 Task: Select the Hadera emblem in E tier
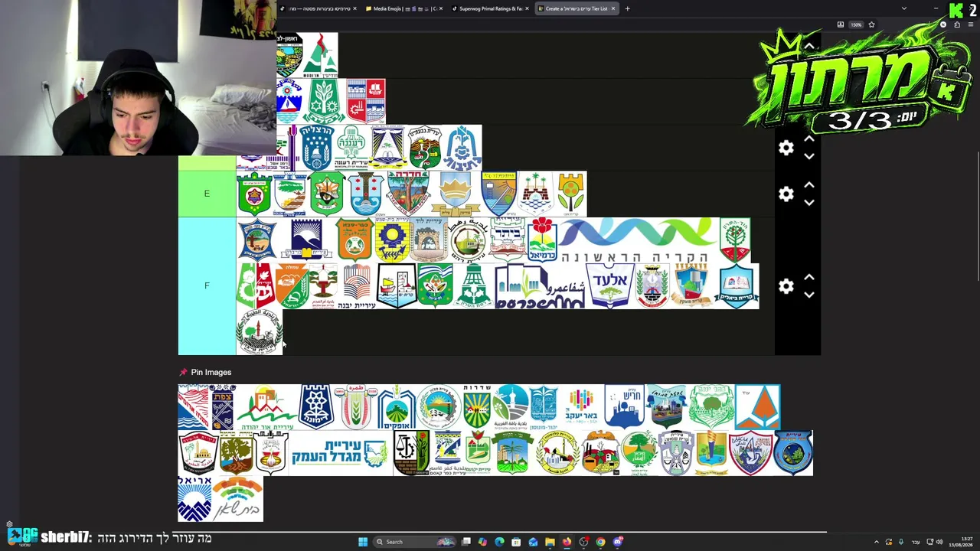408,194
